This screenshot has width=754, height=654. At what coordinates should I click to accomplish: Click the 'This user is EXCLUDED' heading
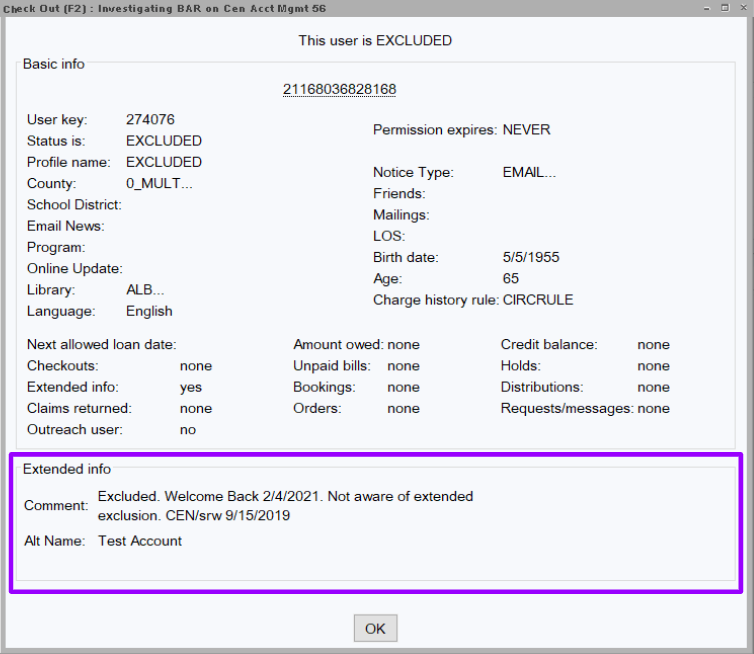(x=375, y=41)
